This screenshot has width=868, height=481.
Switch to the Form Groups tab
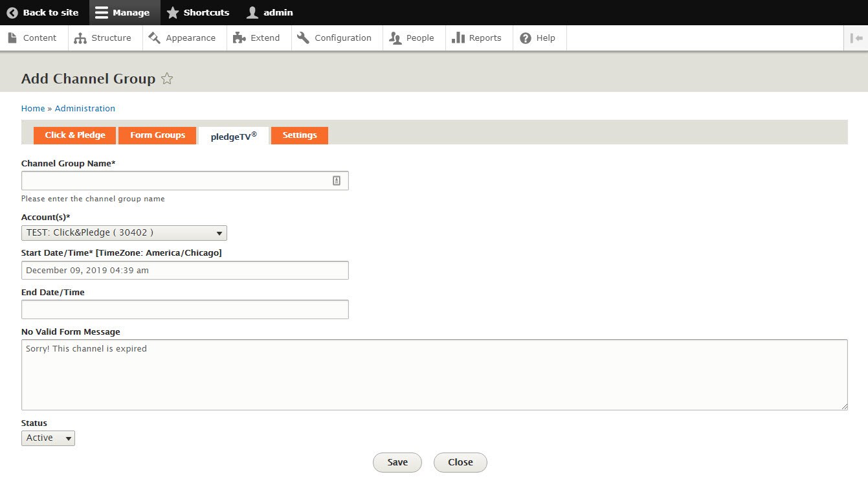coord(157,135)
